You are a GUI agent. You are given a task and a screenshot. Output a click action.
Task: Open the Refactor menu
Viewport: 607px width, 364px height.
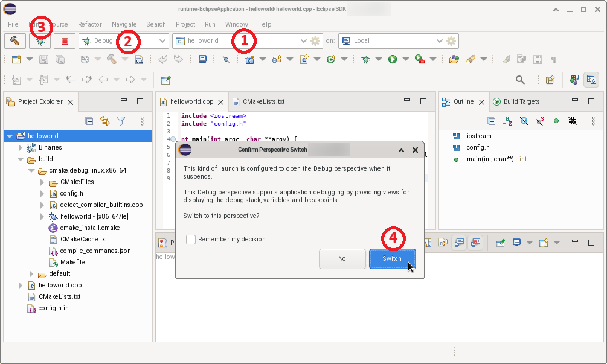click(x=90, y=24)
